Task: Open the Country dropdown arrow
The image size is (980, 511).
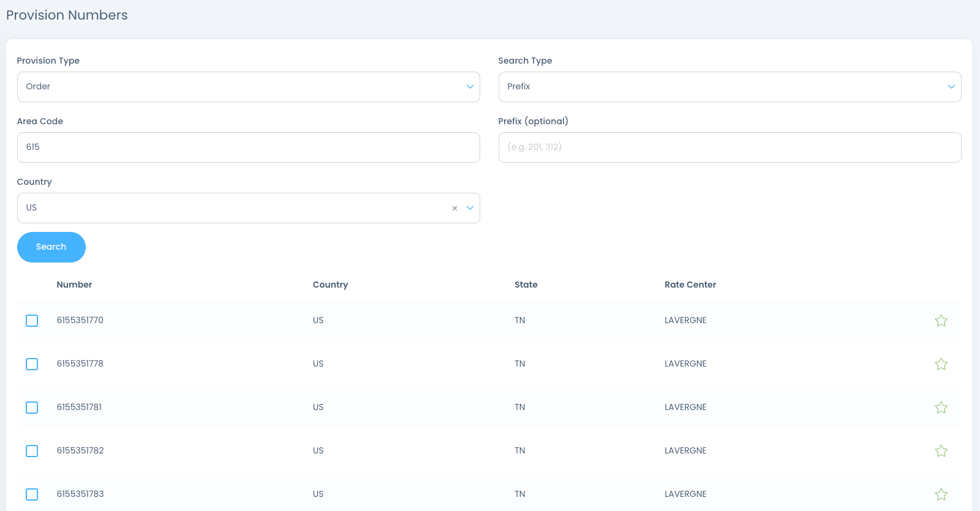Action: 470,208
